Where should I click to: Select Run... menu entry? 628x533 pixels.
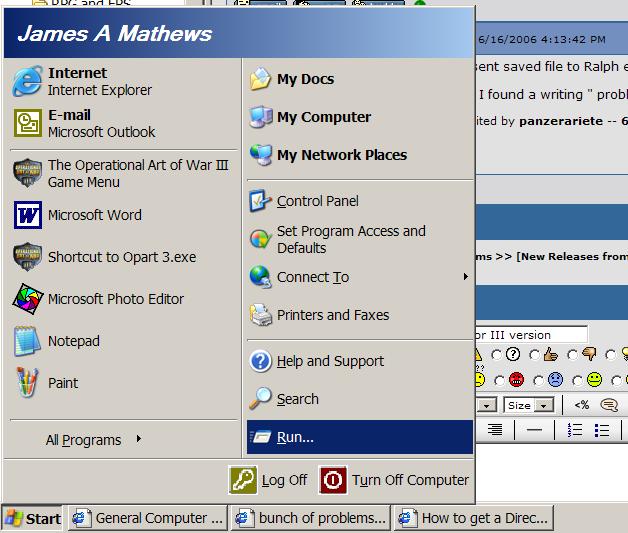(360, 437)
